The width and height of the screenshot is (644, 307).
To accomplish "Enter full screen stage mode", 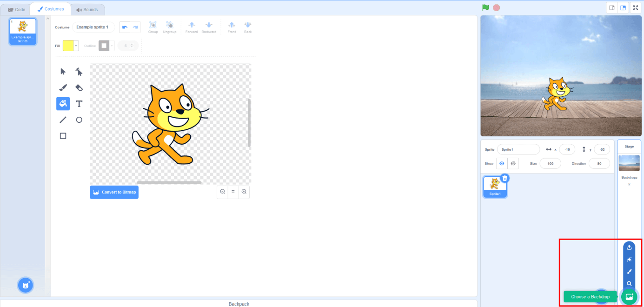I will point(635,7).
